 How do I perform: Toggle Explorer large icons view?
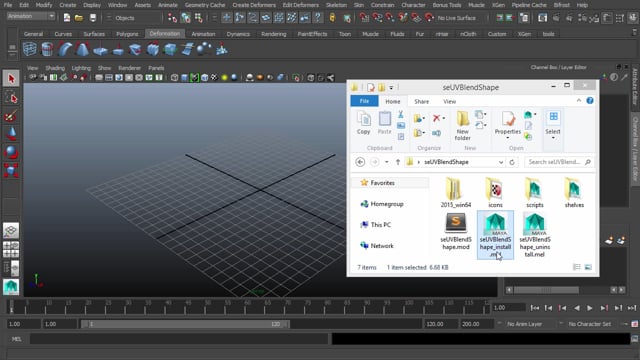(588, 267)
